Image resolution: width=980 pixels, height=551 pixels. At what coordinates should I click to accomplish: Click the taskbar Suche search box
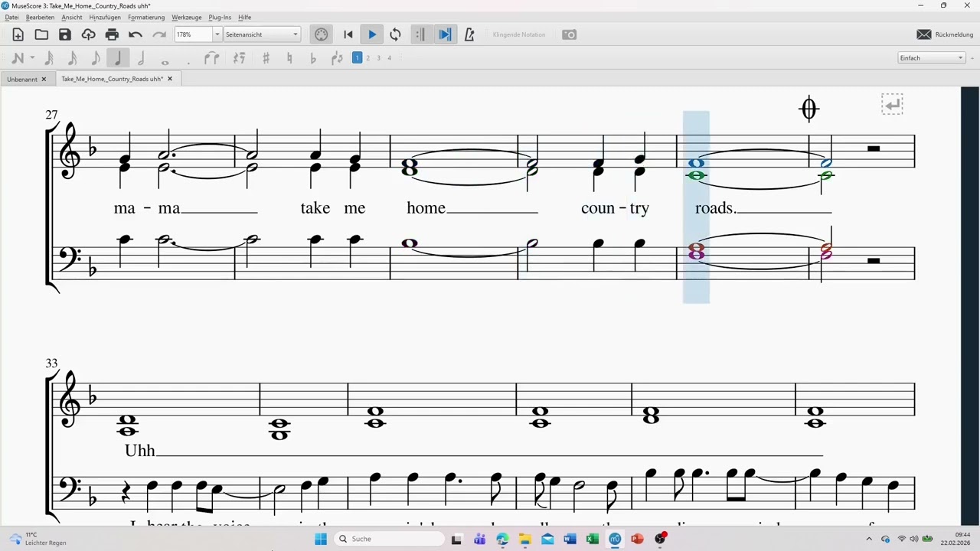(388, 539)
